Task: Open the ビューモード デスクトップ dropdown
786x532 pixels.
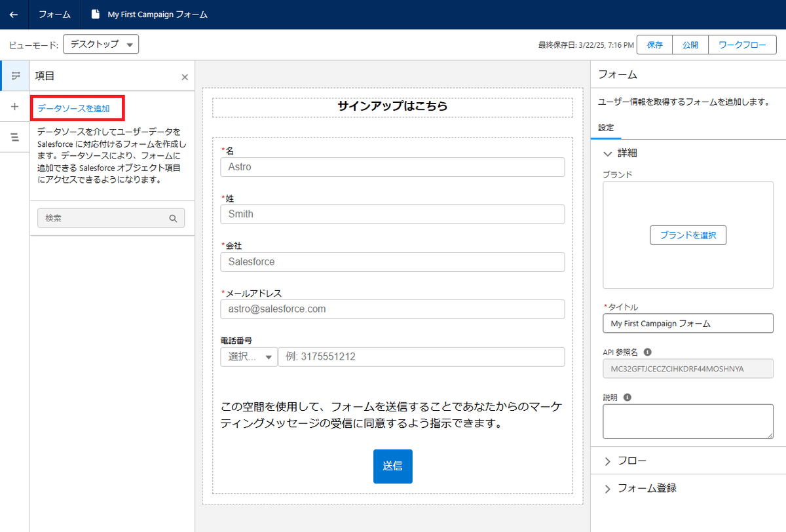Action: click(101, 45)
